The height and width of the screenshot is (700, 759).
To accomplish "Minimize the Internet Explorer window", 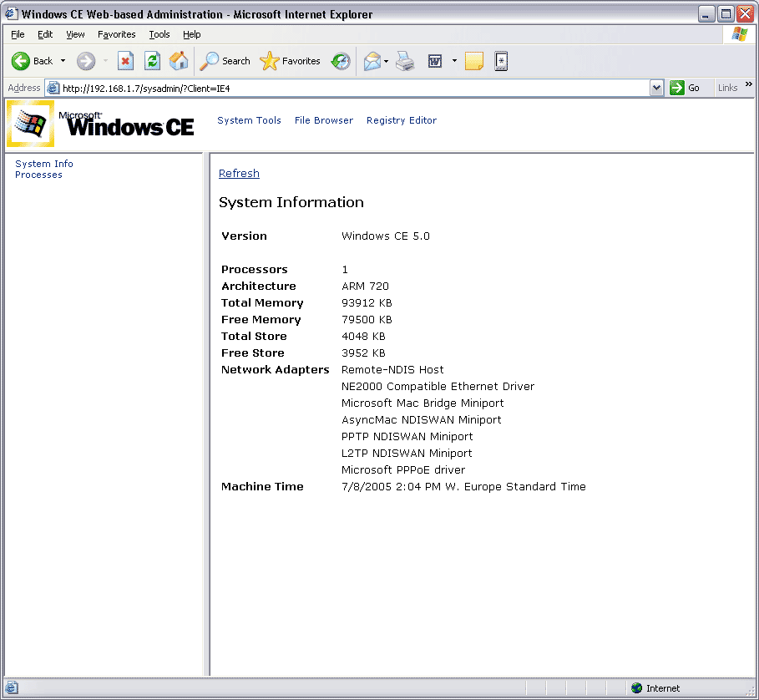I will click(706, 14).
